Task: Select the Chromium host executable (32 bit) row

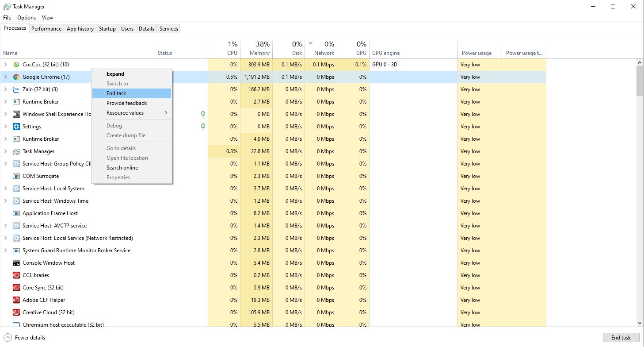Action: click(x=274, y=324)
